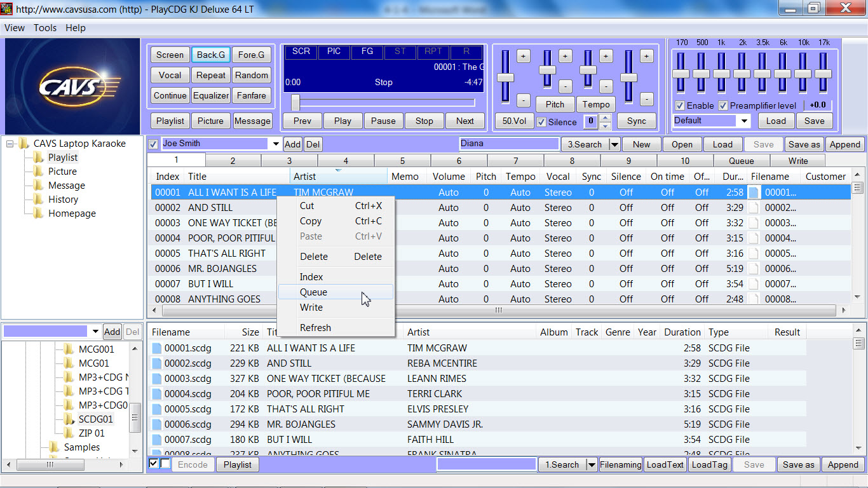Sort the playlist by the Artist column
The image size is (868, 488).
[339, 177]
